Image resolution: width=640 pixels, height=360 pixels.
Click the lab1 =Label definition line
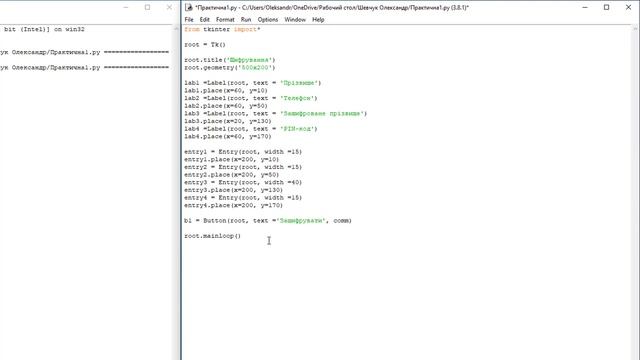(252, 83)
